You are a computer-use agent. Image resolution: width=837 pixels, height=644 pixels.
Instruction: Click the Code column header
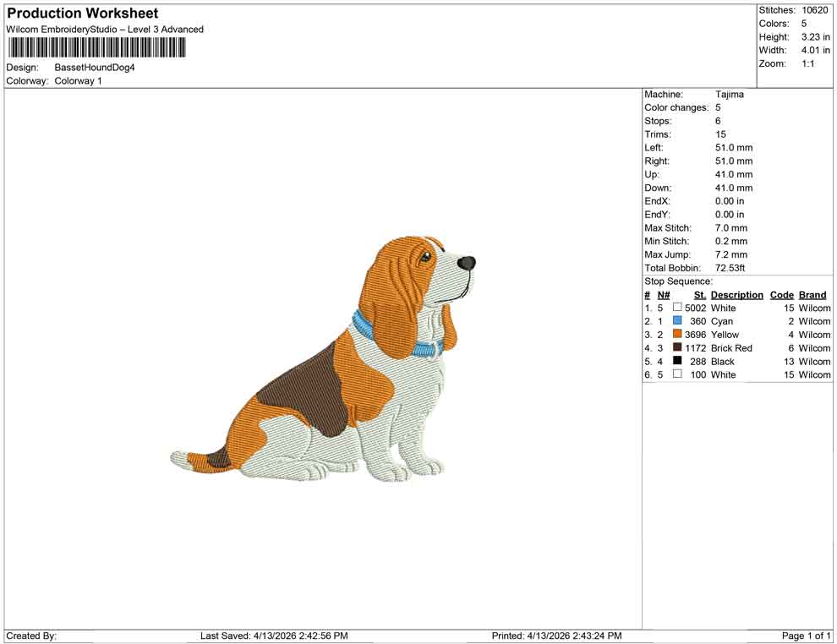coord(781,294)
